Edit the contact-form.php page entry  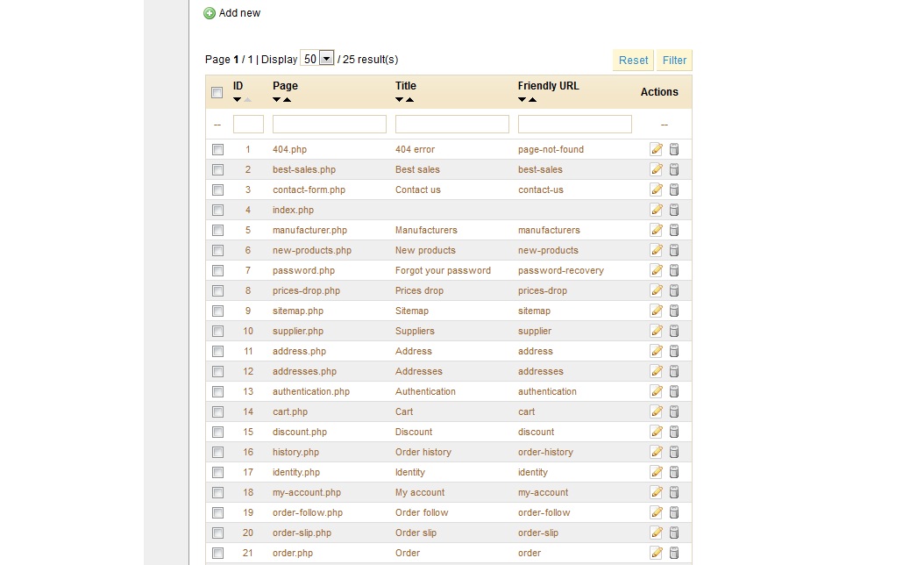tap(656, 190)
